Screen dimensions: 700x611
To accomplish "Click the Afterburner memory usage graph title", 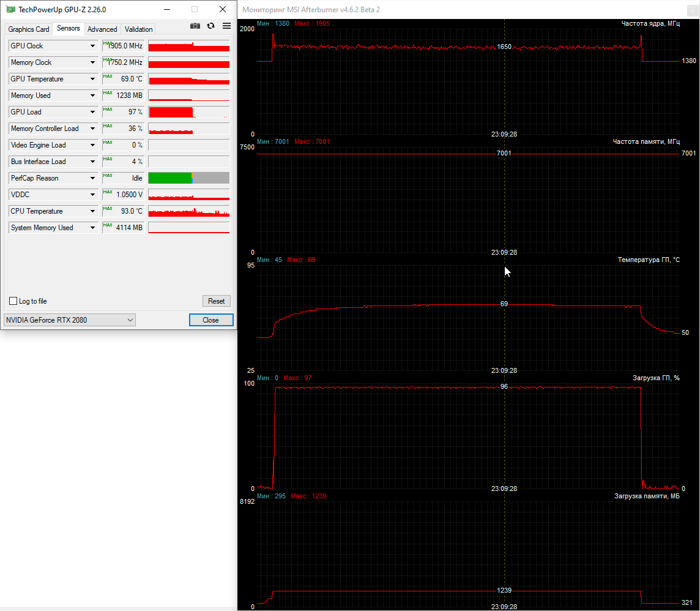I will 647,497.
